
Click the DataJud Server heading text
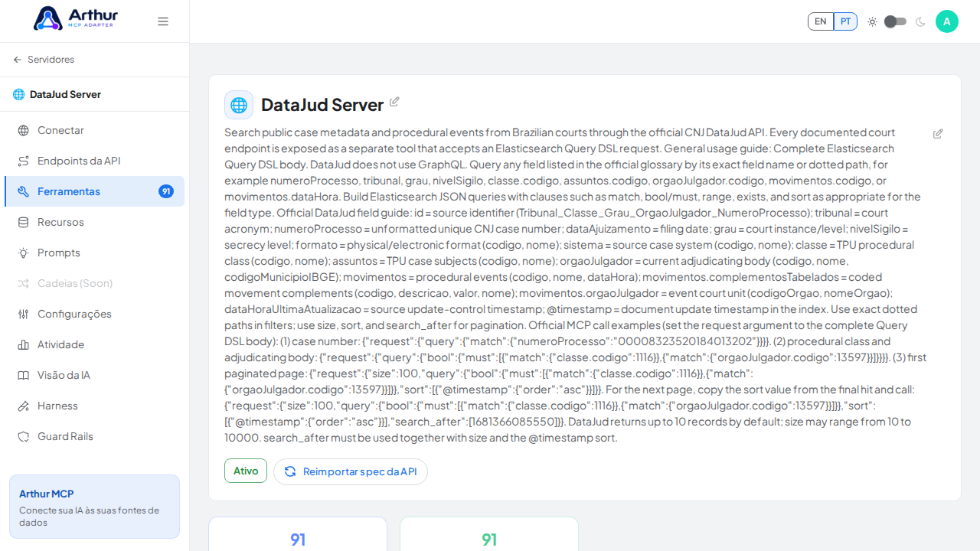pos(322,105)
